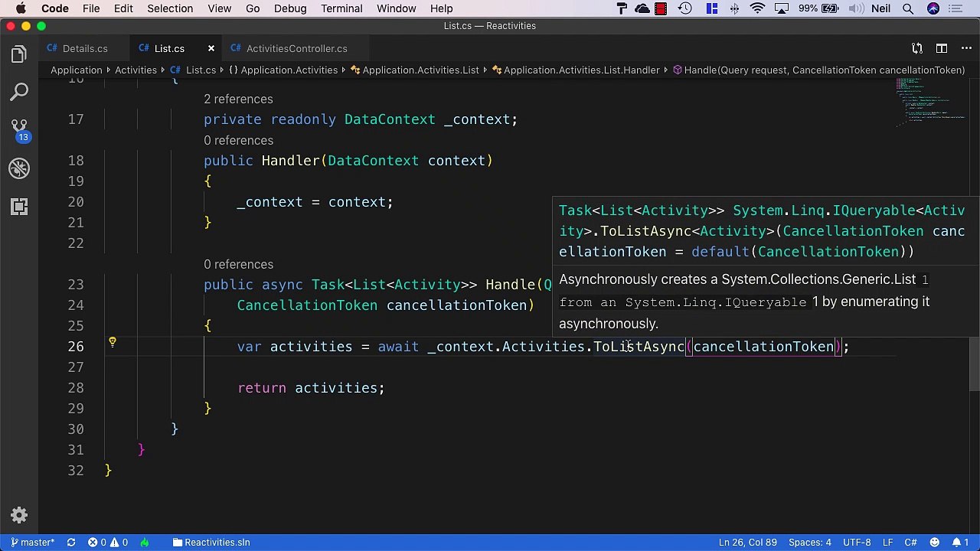Viewport: 980px width, 551px height.
Task: Open the Edit menu
Action: click(x=123, y=8)
